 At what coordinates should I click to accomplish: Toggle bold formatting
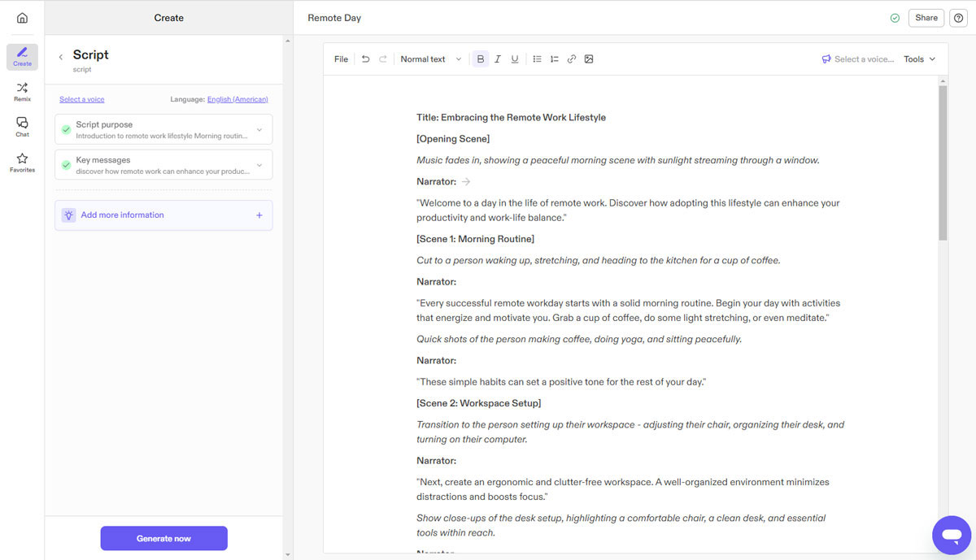480,59
